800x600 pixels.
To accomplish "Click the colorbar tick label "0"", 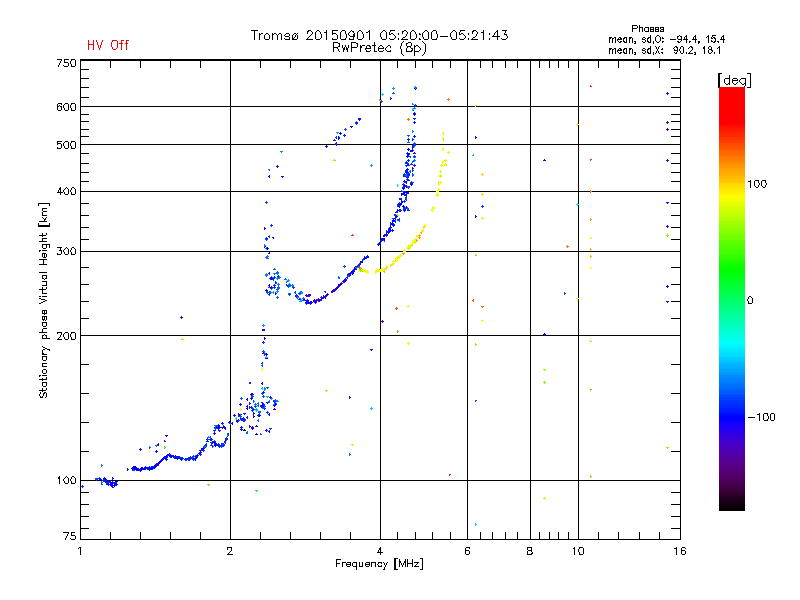I will tap(750, 301).
